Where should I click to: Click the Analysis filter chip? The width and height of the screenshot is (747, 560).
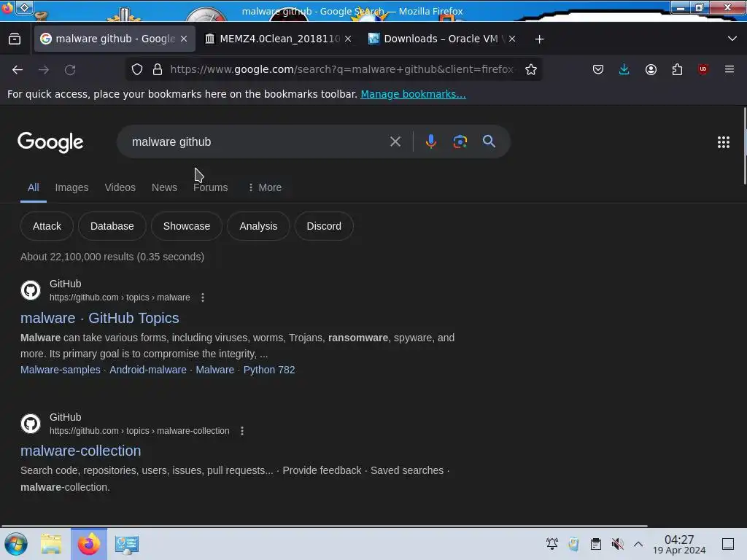tap(258, 226)
